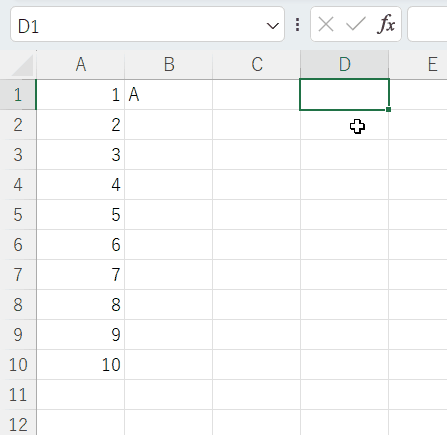The height and width of the screenshot is (435, 447).
Task: Click the Select All triangle corner
Action: (x=22, y=65)
